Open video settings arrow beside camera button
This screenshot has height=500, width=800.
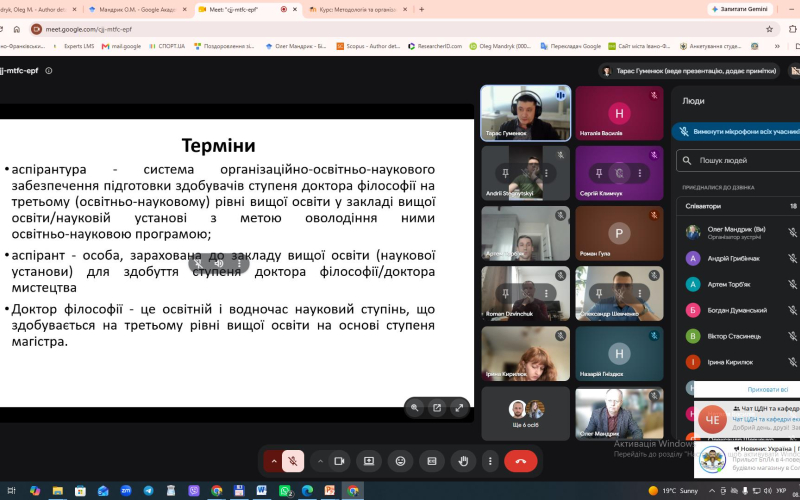320,461
